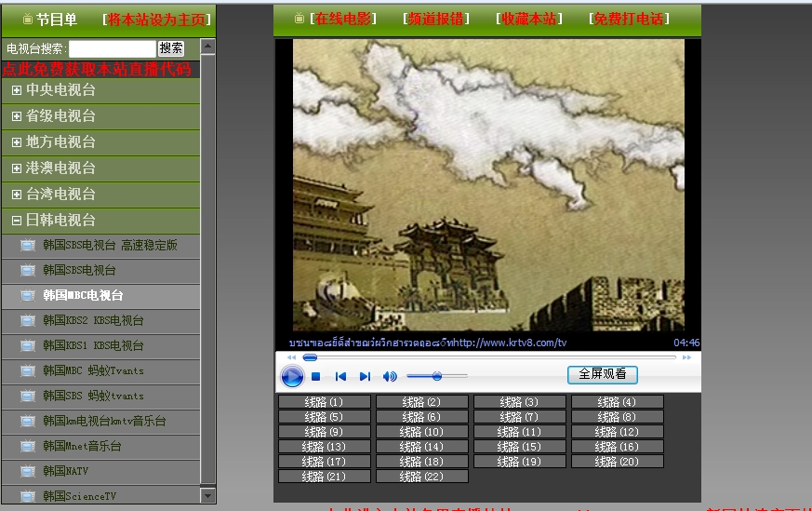Viewport: 812px width, 511px height.
Task: Click TV icon before 在线电影 header
Action: pyautogui.click(x=299, y=19)
